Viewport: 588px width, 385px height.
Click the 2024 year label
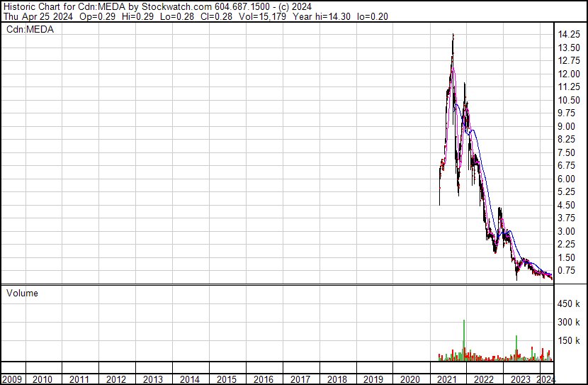[x=546, y=379]
